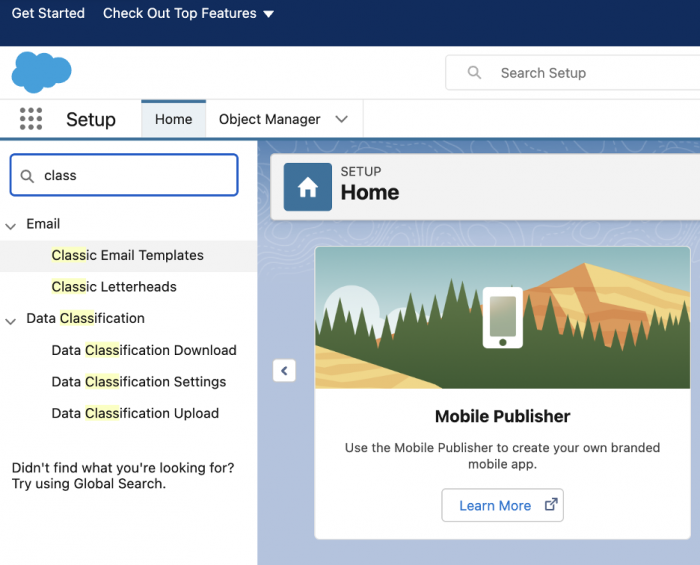Screen dimensions: 700x565
Task: Collapse the Email tree section
Action: tap(11, 225)
